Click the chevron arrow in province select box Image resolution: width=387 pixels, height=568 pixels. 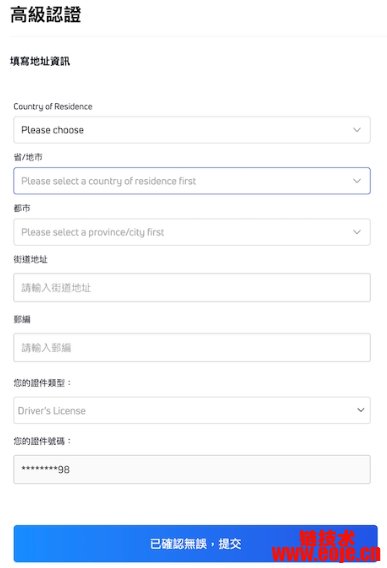357,181
